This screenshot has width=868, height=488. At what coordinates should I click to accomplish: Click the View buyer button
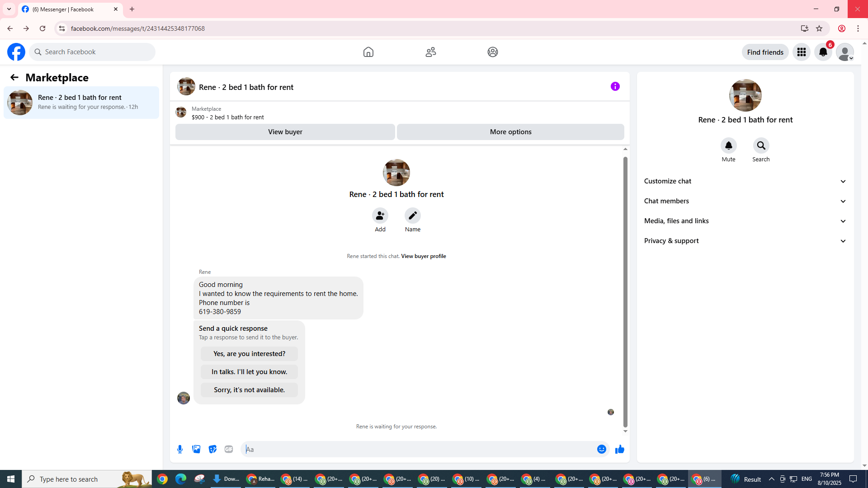[x=285, y=132]
